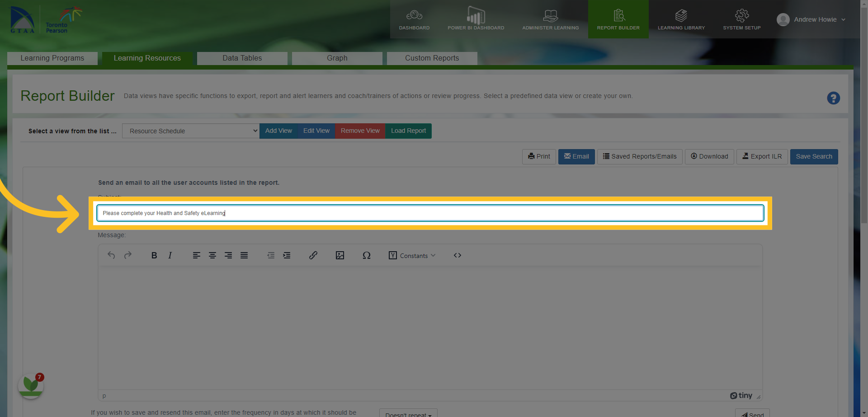Image resolution: width=868 pixels, height=417 pixels.
Task: Open Power BI Dashboard
Action: pos(476,19)
